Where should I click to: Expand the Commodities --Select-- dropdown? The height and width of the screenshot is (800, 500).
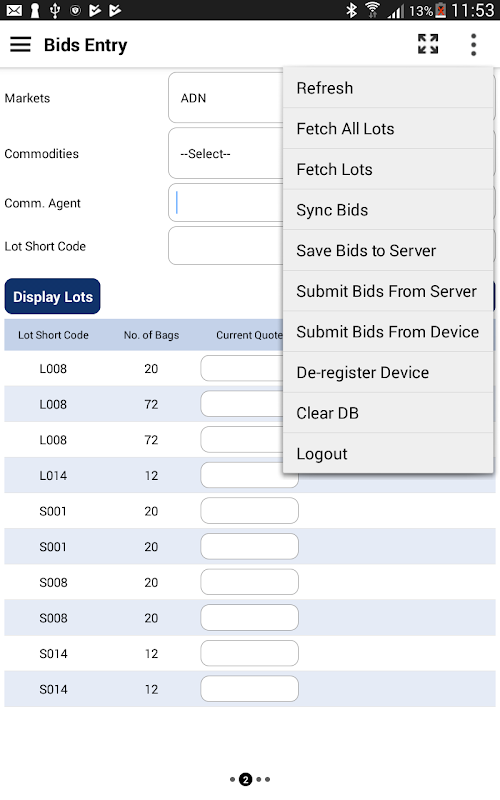pos(226,153)
